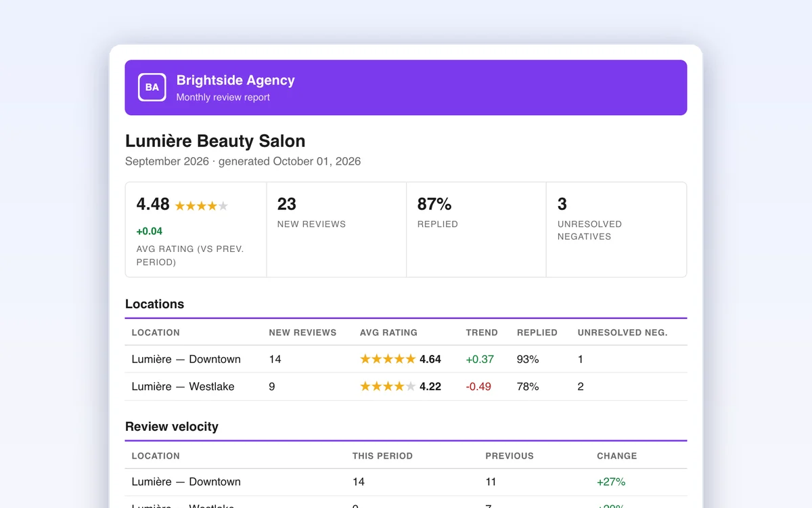
Task: Click the +27% change value
Action: pyautogui.click(x=611, y=482)
